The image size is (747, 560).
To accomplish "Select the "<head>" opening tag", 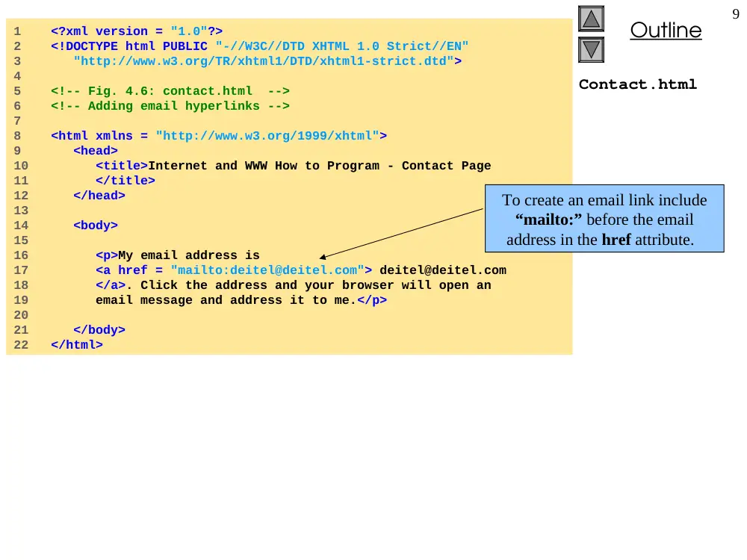I will coord(96,151).
